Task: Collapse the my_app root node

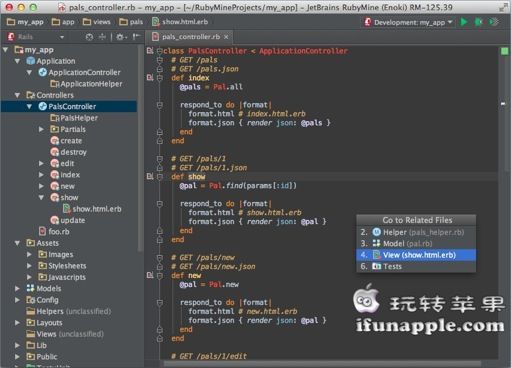Action: click(6, 50)
